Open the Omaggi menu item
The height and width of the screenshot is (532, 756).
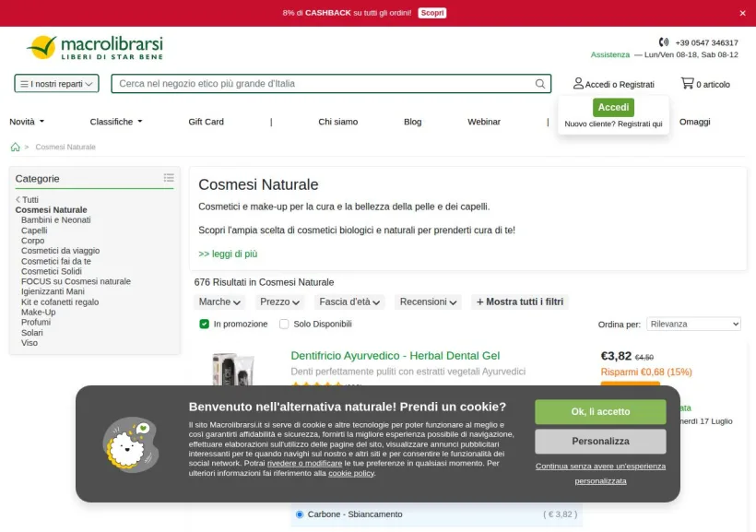[695, 122]
